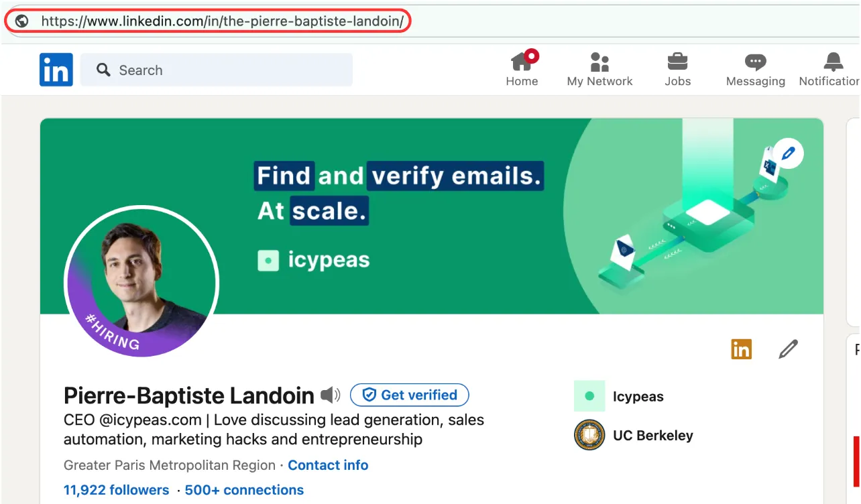Open the Jobs tab
Image resolution: width=861 pixels, height=504 pixels.
(x=677, y=69)
